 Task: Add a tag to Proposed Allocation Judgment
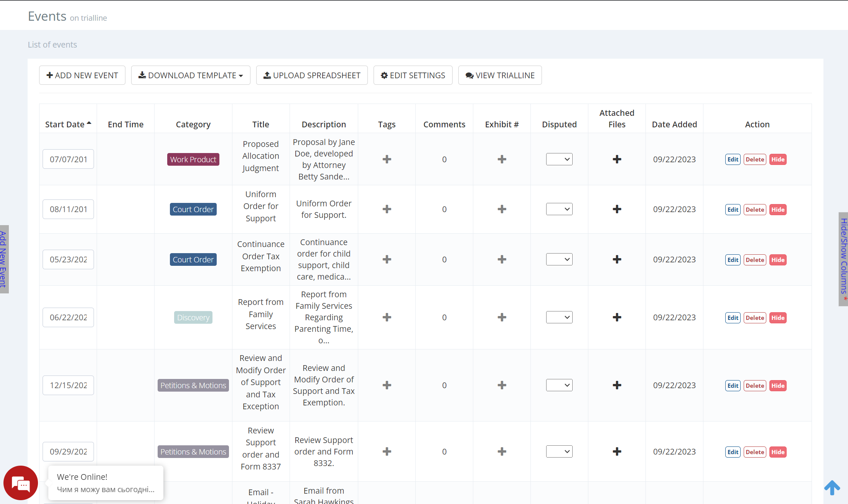point(387,159)
